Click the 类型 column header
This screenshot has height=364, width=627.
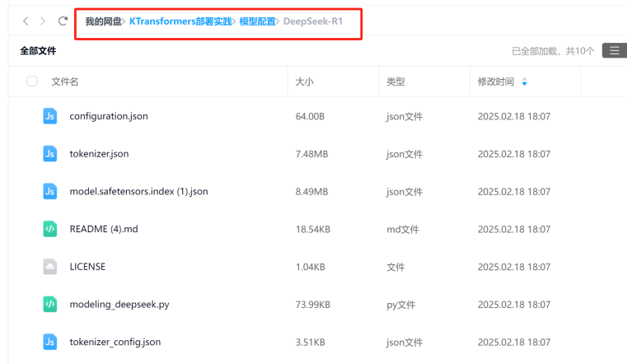click(395, 82)
